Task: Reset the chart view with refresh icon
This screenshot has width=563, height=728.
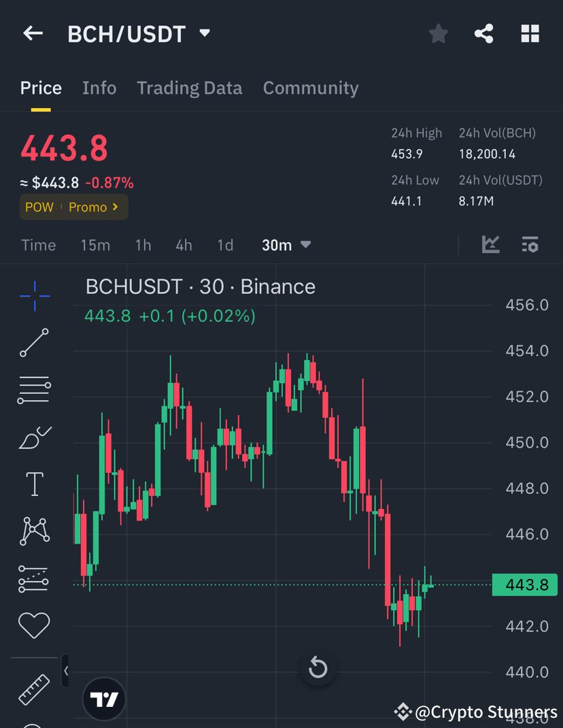Action: click(x=318, y=667)
